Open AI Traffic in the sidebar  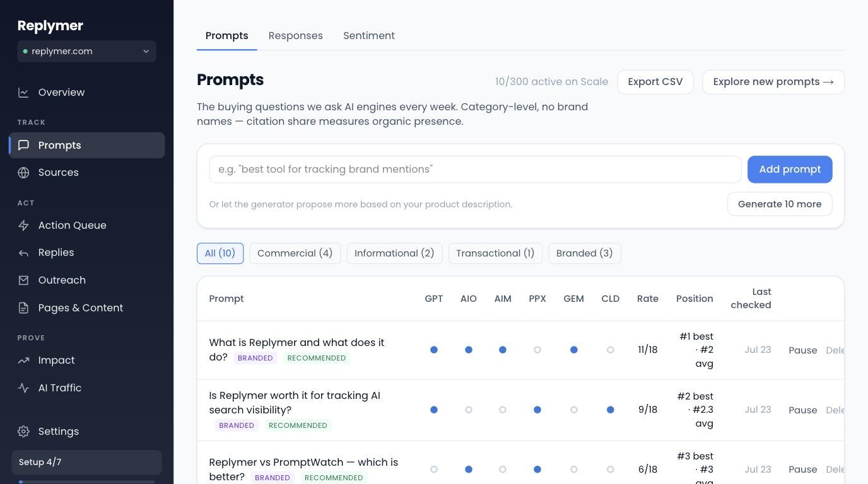click(86, 388)
